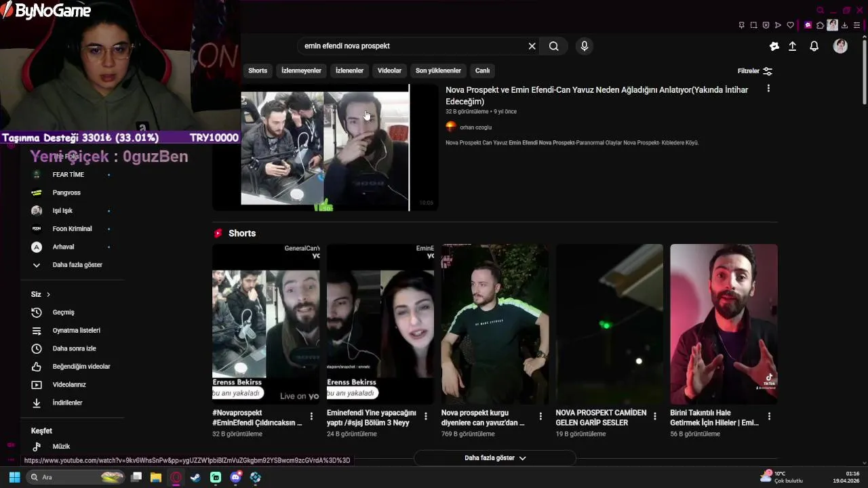
Task: Click the upload arrow icon
Action: pos(792,46)
